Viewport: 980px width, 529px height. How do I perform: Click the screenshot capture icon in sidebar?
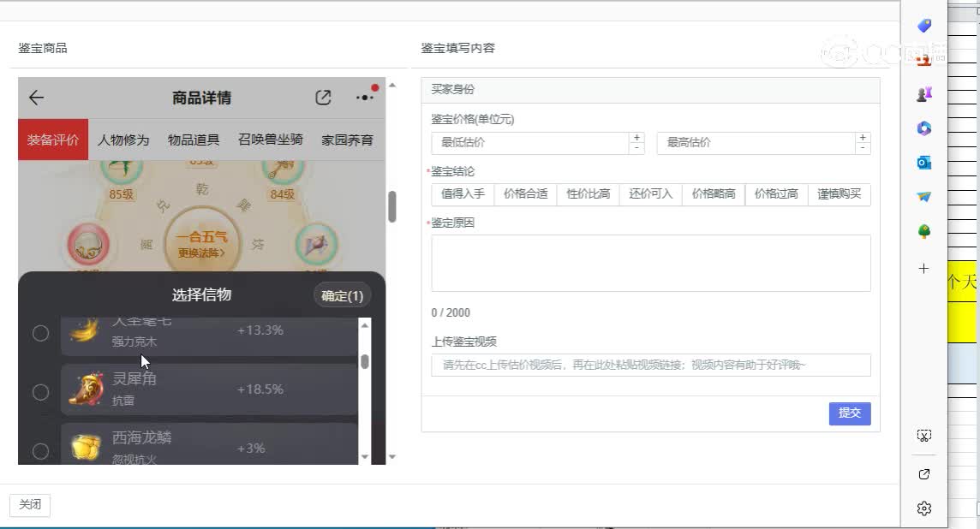[923, 436]
